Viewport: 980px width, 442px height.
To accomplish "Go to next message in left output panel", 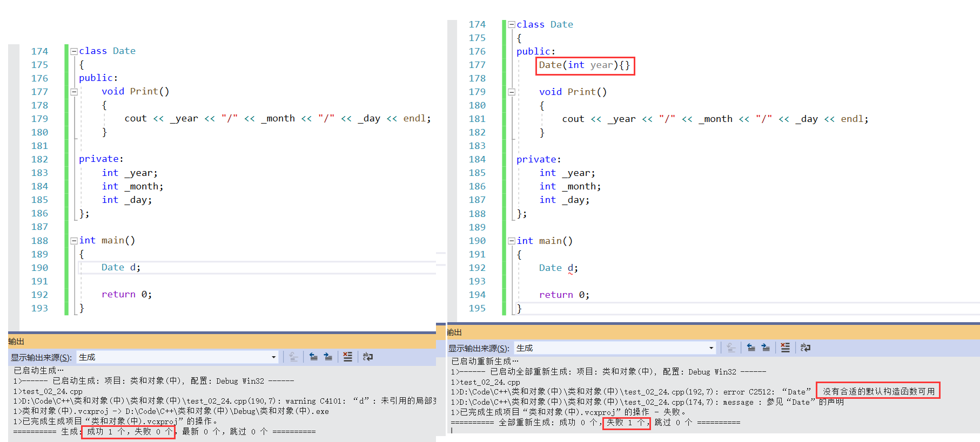I will tap(328, 357).
